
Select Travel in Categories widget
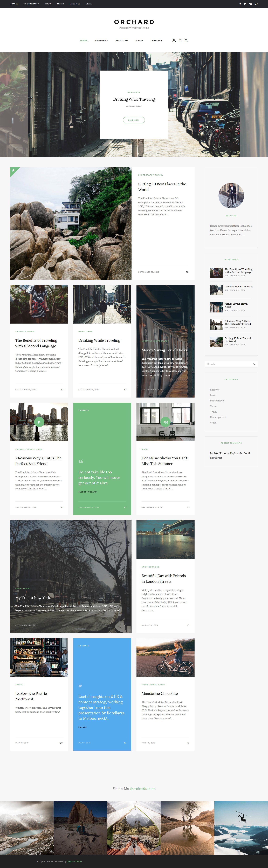(x=213, y=412)
